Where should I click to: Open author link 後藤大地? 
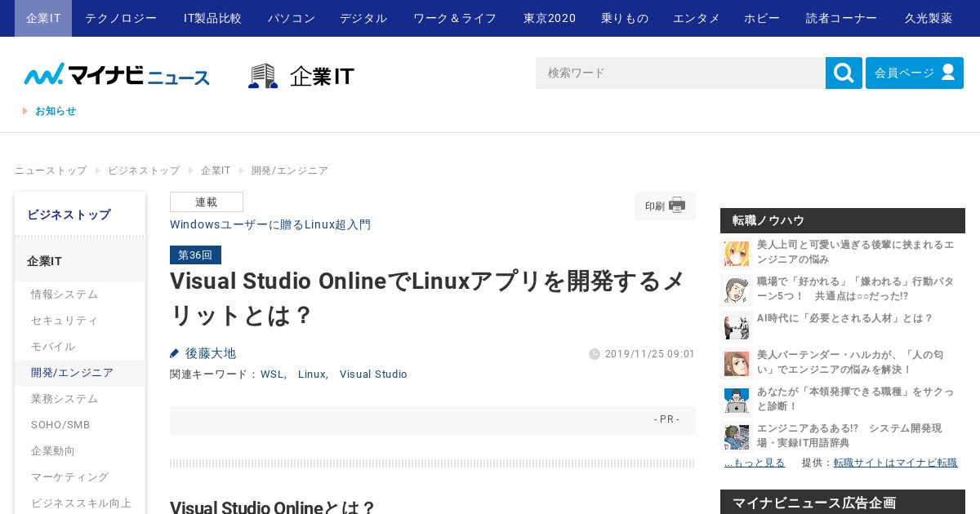[211, 353]
